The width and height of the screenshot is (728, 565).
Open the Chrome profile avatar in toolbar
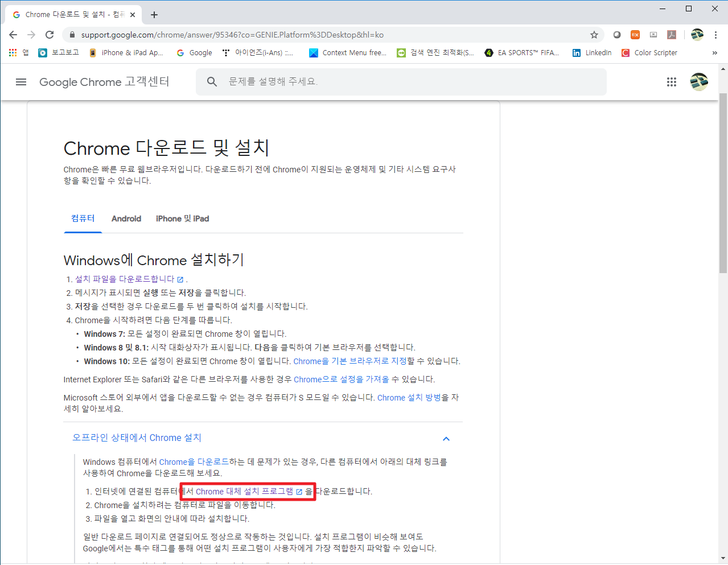click(x=697, y=35)
